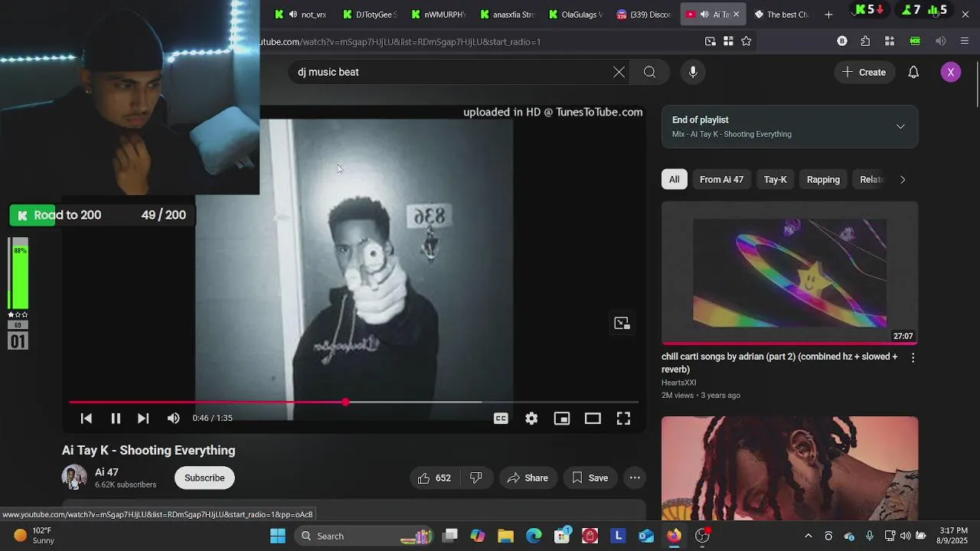Bookmark this page with star icon

pyautogui.click(x=746, y=41)
